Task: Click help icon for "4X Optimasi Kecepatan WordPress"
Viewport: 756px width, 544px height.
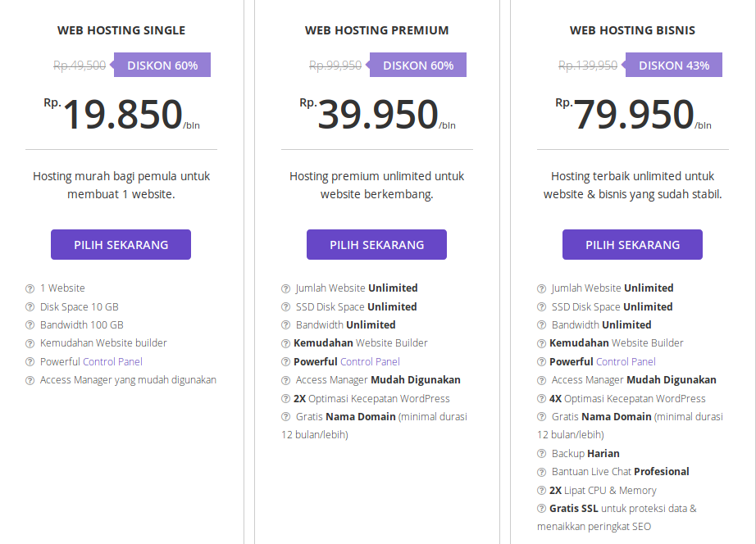Action: pyautogui.click(x=541, y=399)
